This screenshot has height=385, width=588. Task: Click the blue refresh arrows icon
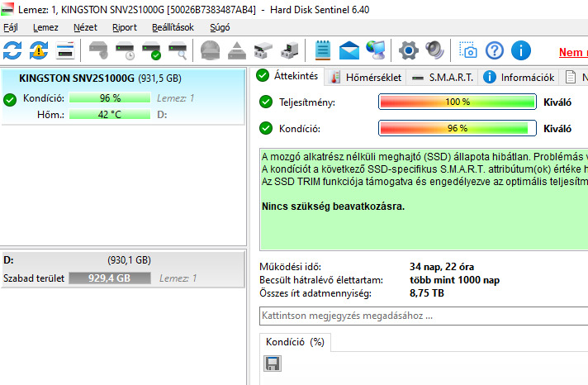(x=12, y=50)
